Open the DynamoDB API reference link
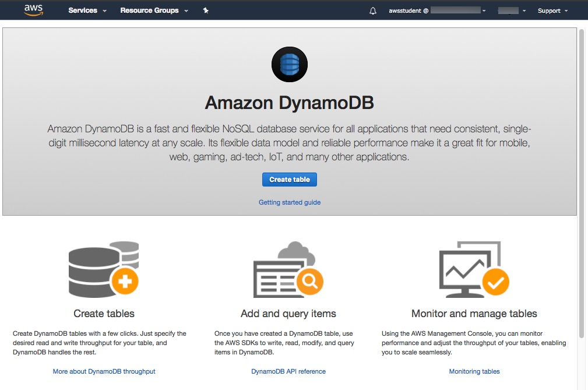Viewport: 588px width, 390px height. (288, 371)
